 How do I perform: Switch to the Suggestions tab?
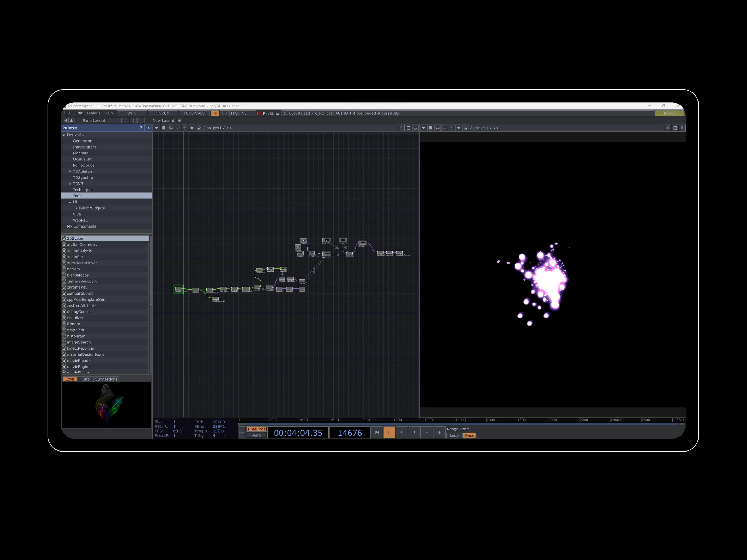pos(106,379)
